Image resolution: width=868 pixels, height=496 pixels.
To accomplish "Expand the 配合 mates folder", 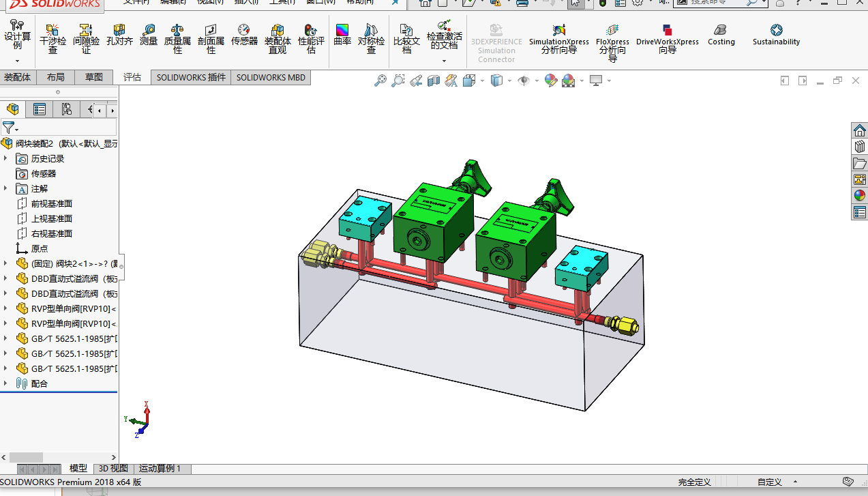I will coord(5,383).
